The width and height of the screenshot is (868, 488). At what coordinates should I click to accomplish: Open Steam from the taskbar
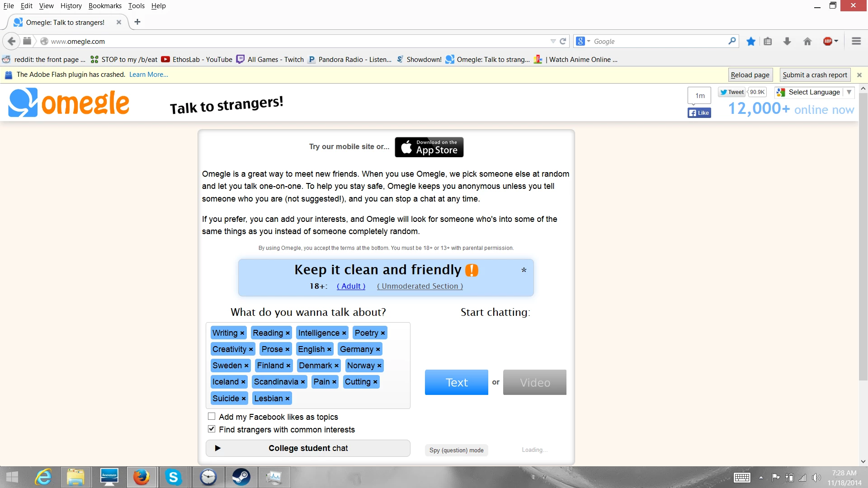[241, 477]
